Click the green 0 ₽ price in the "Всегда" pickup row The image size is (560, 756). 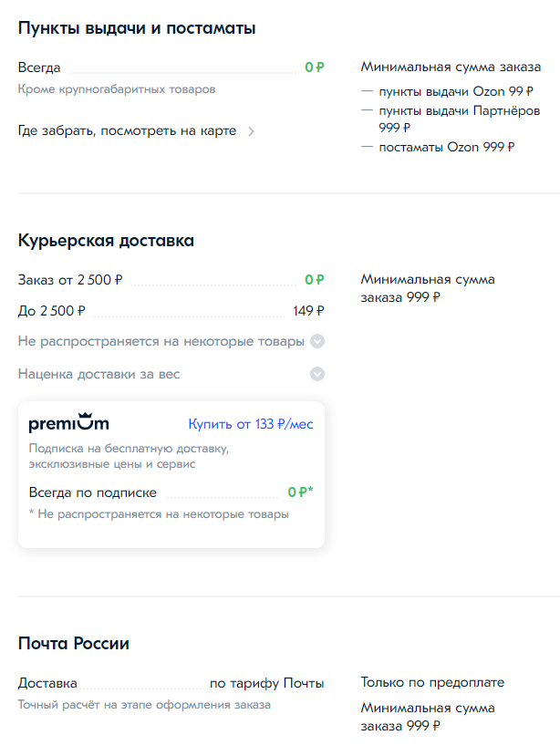pyautogui.click(x=315, y=67)
